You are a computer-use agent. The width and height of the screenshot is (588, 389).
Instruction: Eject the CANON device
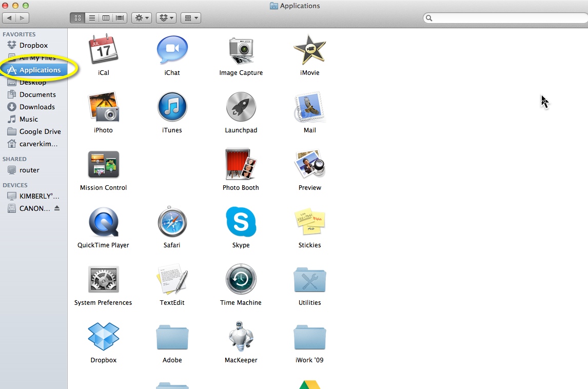click(x=57, y=208)
